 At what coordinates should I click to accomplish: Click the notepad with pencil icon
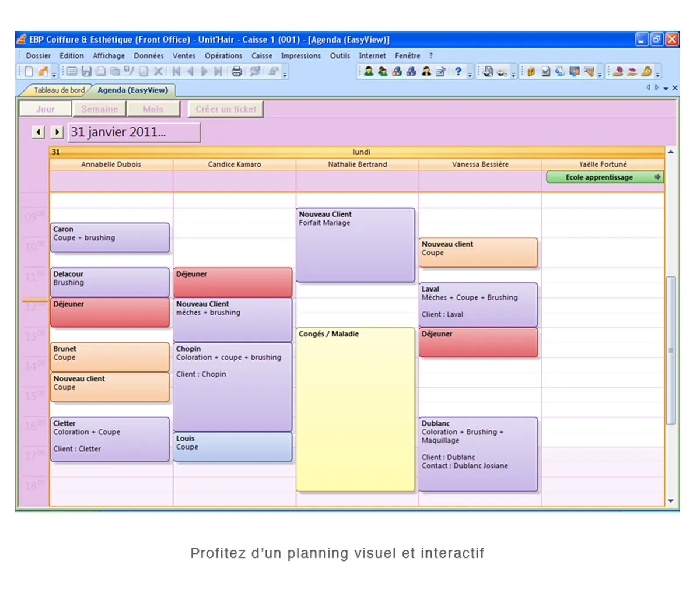tap(440, 72)
